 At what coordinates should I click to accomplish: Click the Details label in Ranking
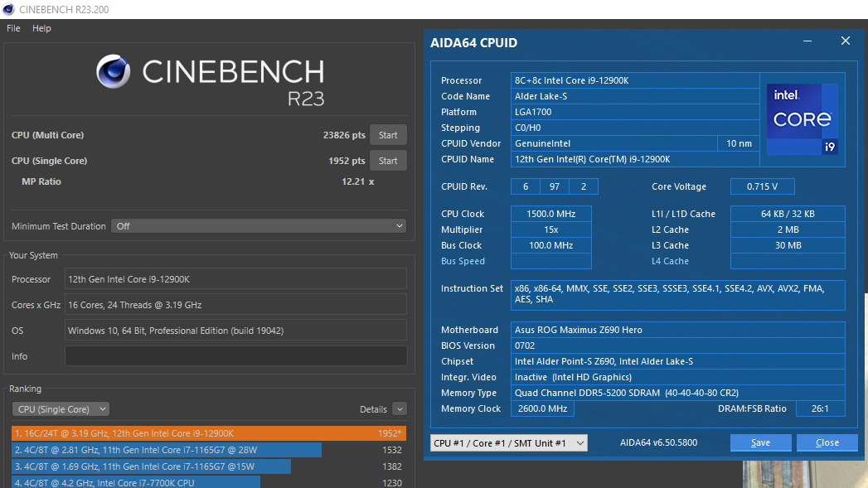tap(373, 409)
